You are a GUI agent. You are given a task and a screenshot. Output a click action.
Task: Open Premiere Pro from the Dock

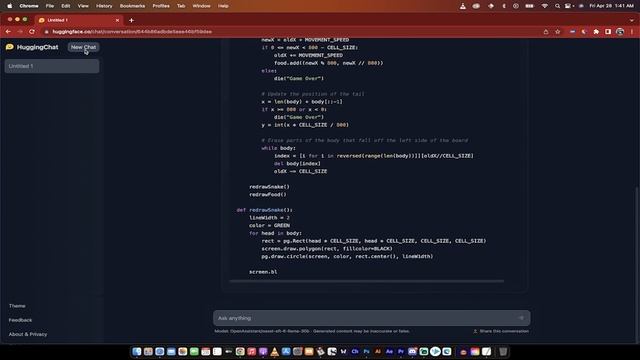[401, 351]
